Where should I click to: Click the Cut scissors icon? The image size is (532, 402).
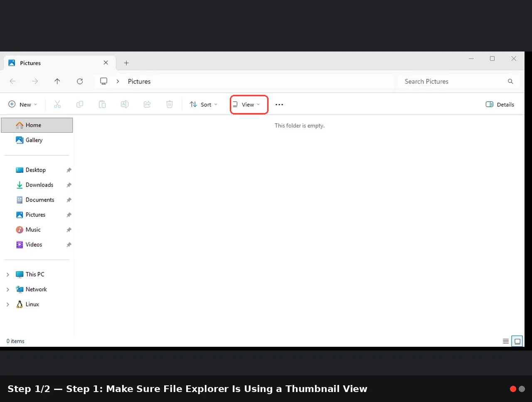57,105
